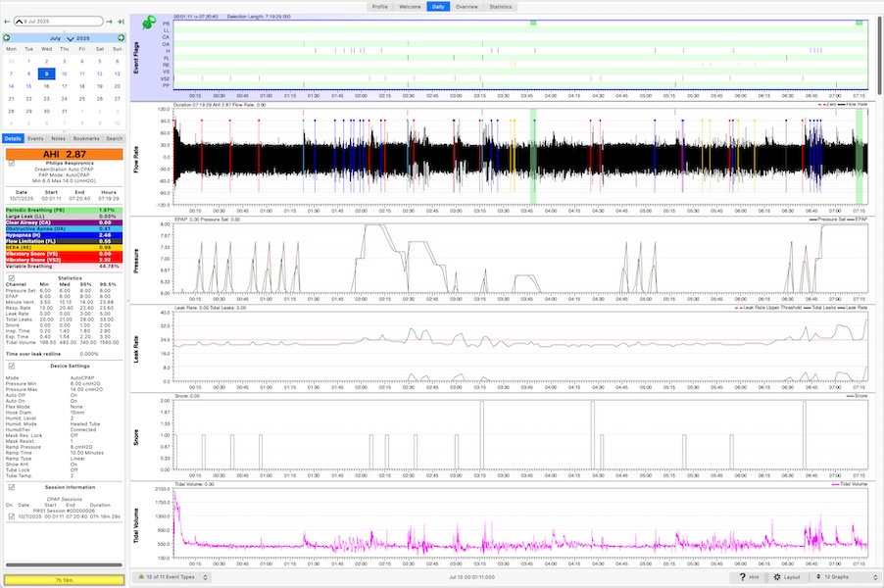Select July 15 in the calendar
Image resolution: width=884 pixels, height=588 pixels.
28,86
